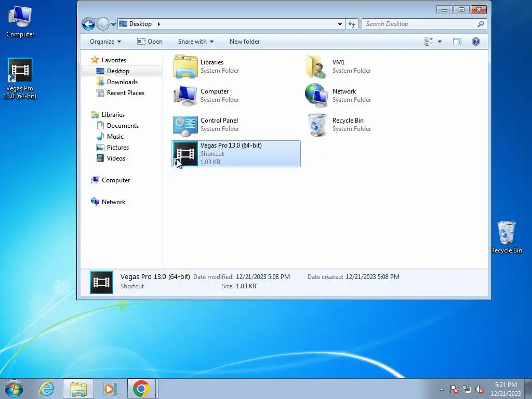Viewport: 532px width, 399px height.
Task: Click the New folder button
Action: (x=245, y=42)
